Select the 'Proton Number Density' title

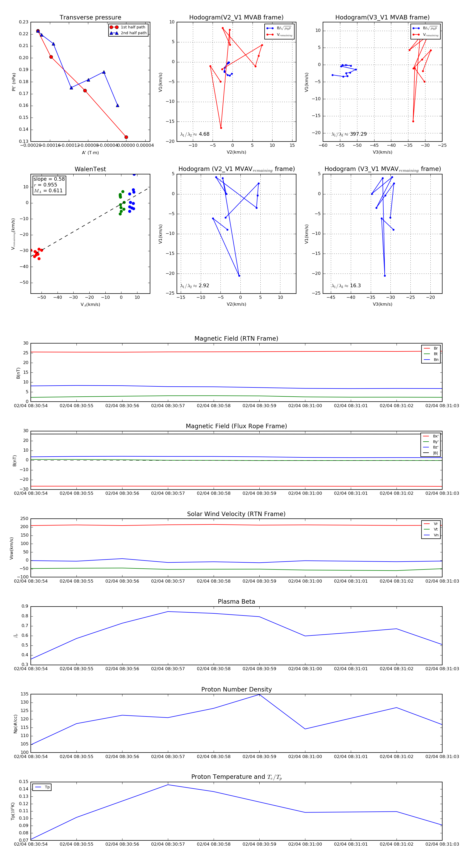(x=236, y=689)
